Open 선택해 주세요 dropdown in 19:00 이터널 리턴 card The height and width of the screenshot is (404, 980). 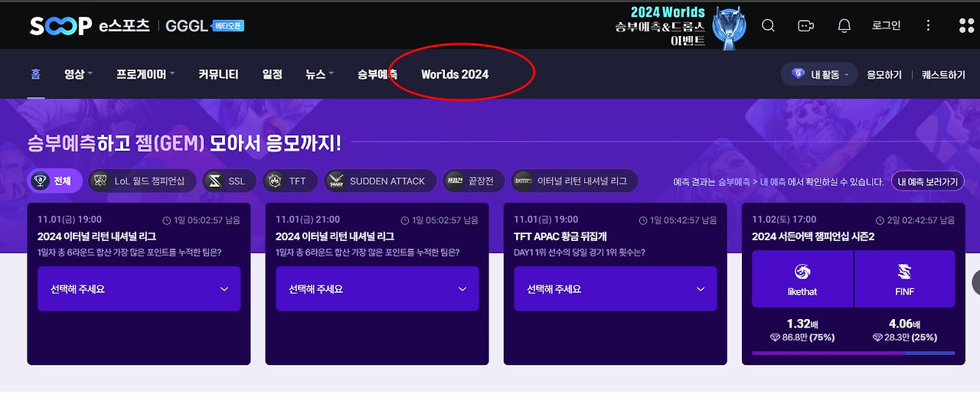(139, 288)
